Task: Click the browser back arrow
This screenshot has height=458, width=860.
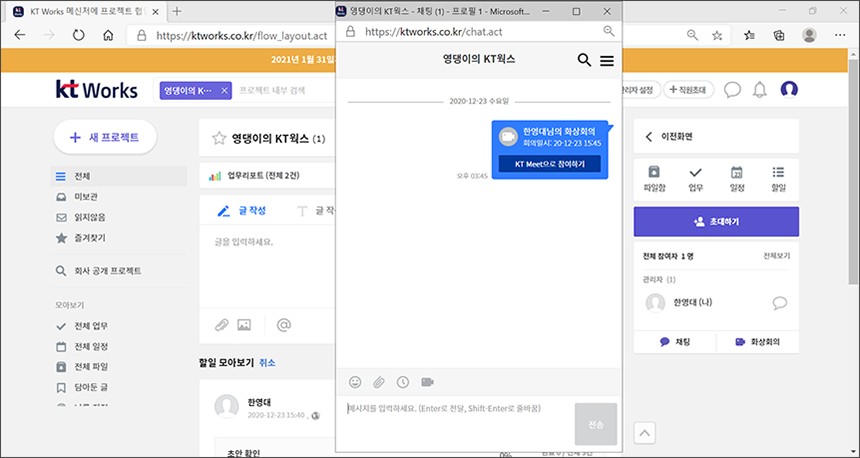Action: click(20, 35)
